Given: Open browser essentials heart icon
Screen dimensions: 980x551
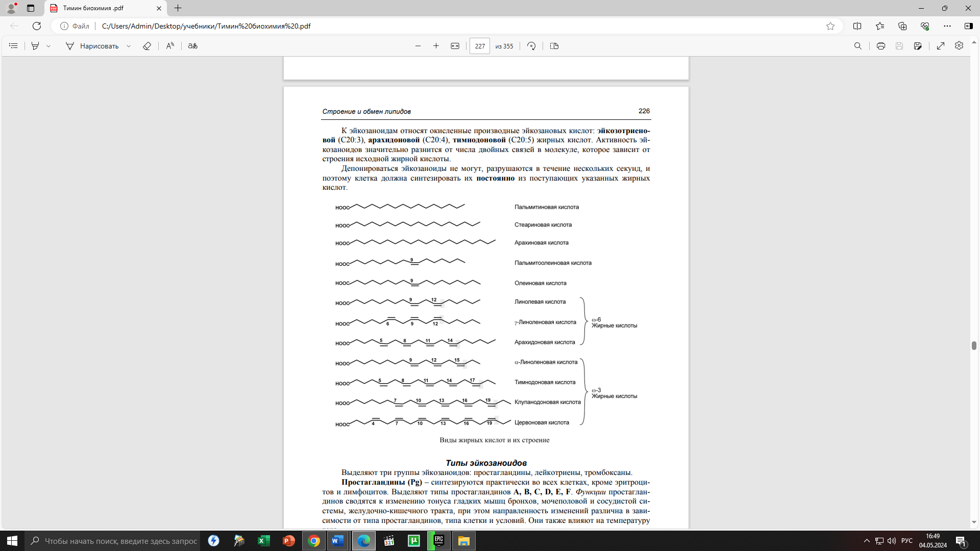Looking at the screenshot, I should click(x=925, y=26).
